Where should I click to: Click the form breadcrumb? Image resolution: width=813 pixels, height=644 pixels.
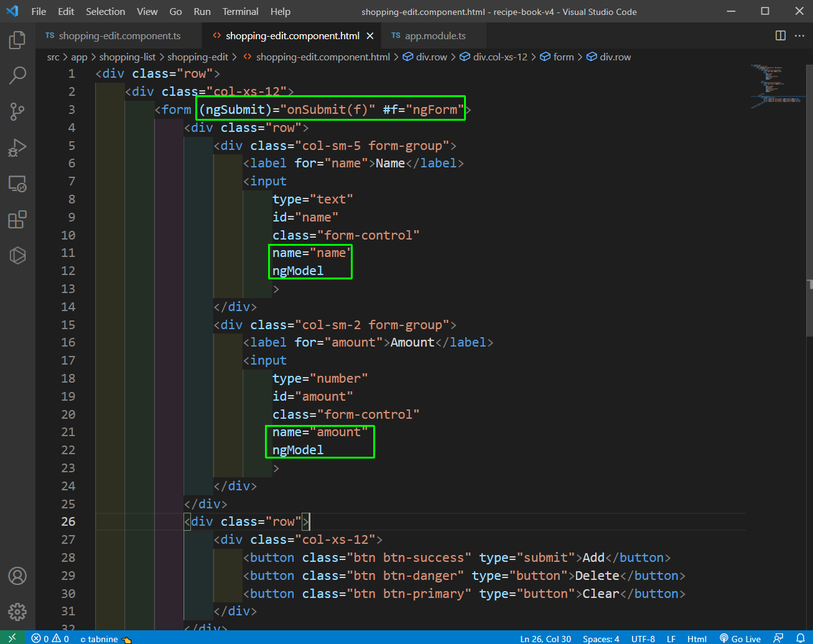tap(557, 57)
